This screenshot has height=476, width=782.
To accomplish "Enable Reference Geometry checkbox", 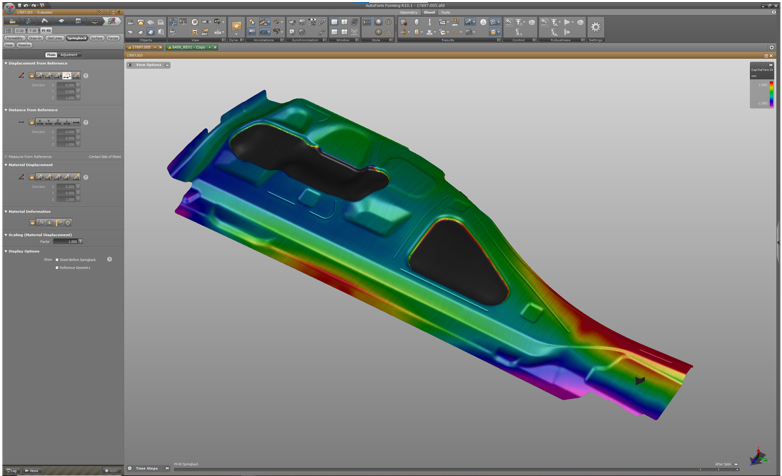I will (57, 267).
